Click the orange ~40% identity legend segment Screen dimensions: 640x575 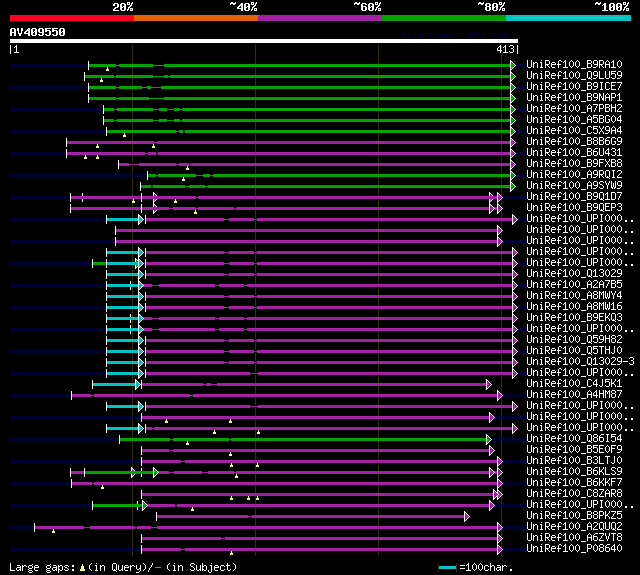[196, 18]
